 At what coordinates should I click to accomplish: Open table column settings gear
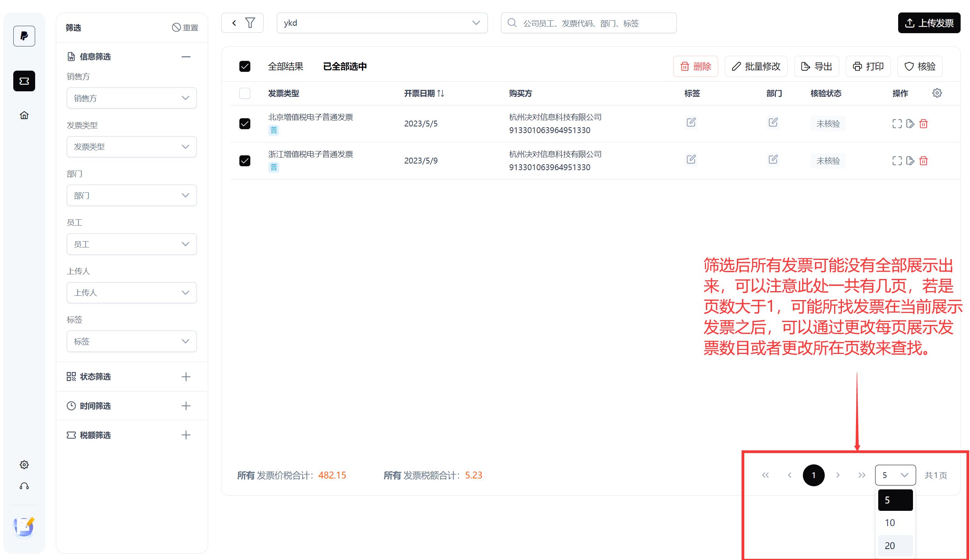point(937,93)
